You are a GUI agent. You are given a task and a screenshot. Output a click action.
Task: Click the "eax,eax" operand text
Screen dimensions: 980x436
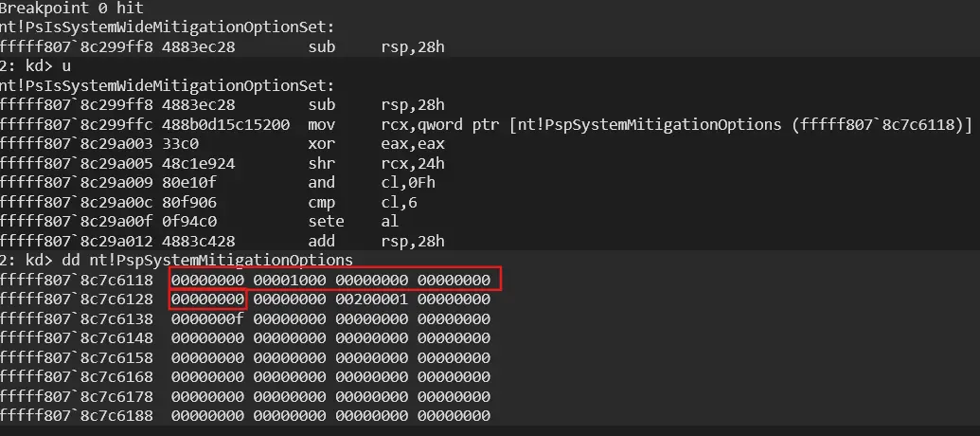(409, 143)
